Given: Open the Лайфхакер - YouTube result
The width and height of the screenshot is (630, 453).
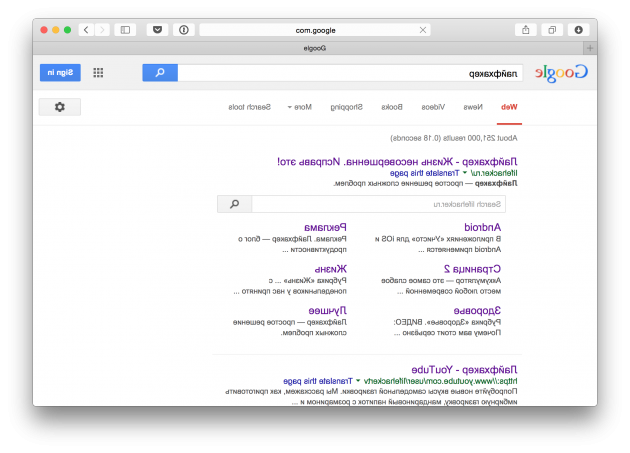Looking at the screenshot, I should point(464,369).
